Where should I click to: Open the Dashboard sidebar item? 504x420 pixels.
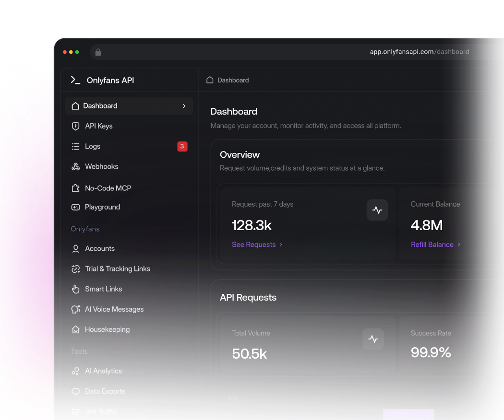129,106
